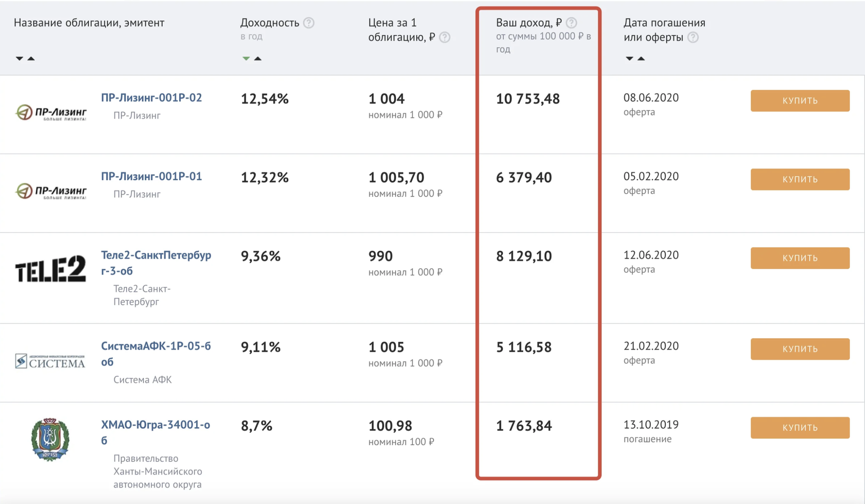Sort maturity date ascending with up arrow
This screenshot has height=504, width=865.
coord(641,58)
